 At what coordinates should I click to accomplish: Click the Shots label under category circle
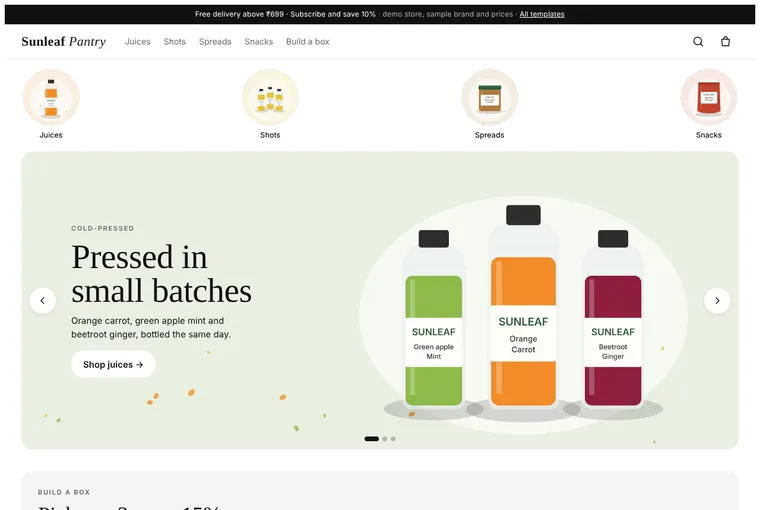click(x=270, y=135)
